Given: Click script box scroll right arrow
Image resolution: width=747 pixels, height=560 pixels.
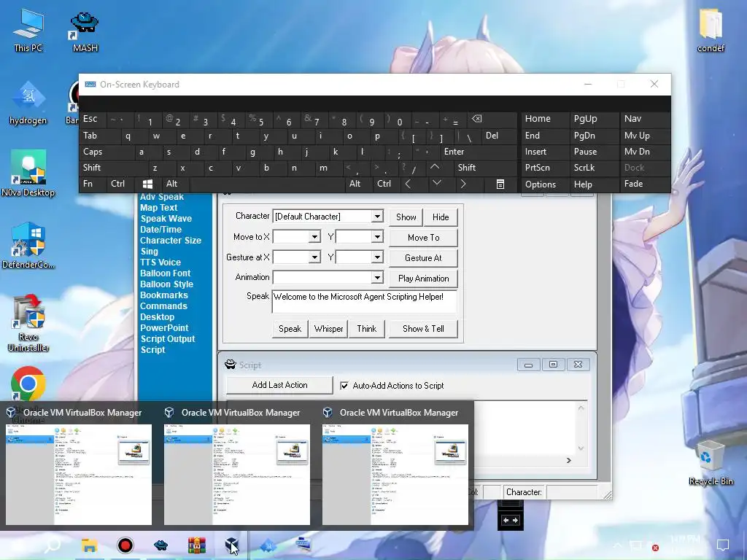Looking at the screenshot, I should (568, 461).
